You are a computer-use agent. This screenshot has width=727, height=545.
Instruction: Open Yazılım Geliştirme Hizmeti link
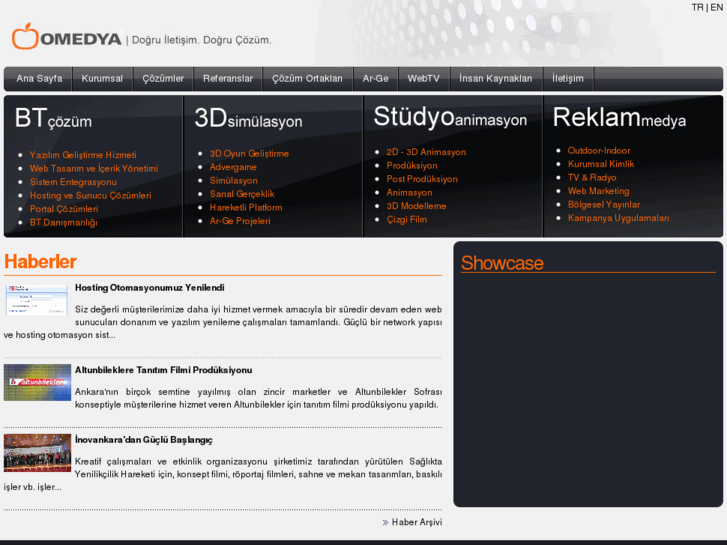point(83,155)
